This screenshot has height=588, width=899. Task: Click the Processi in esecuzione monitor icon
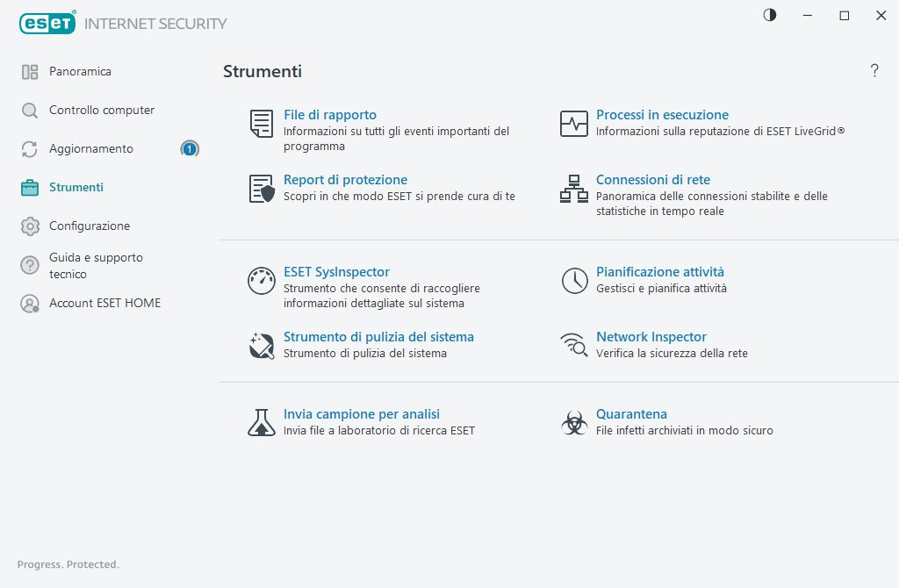tap(574, 124)
